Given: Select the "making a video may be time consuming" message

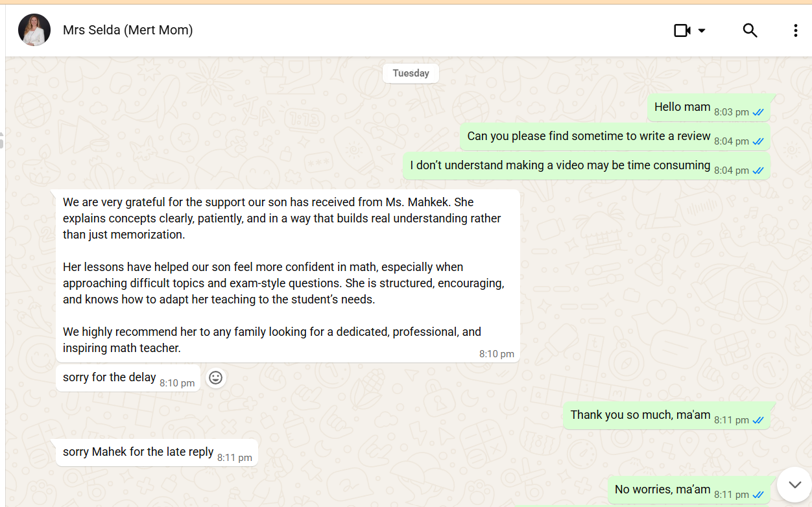Looking at the screenshot, I should [x=586, y=166].
